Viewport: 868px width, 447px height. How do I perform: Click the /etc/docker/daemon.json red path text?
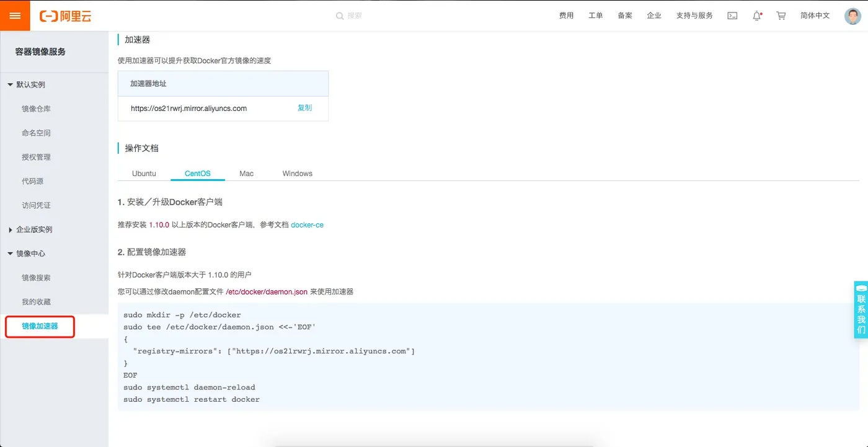click(x=267, y=292)
